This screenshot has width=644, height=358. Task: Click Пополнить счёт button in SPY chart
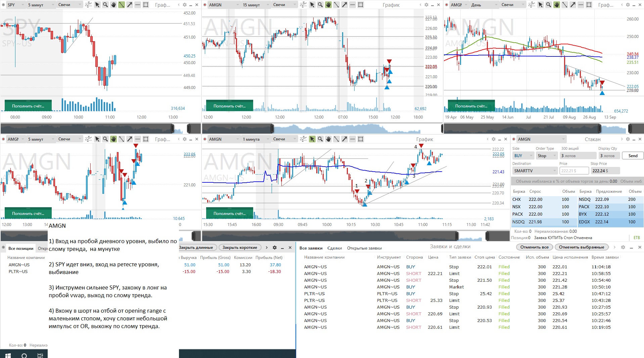(x=28, y=106)
